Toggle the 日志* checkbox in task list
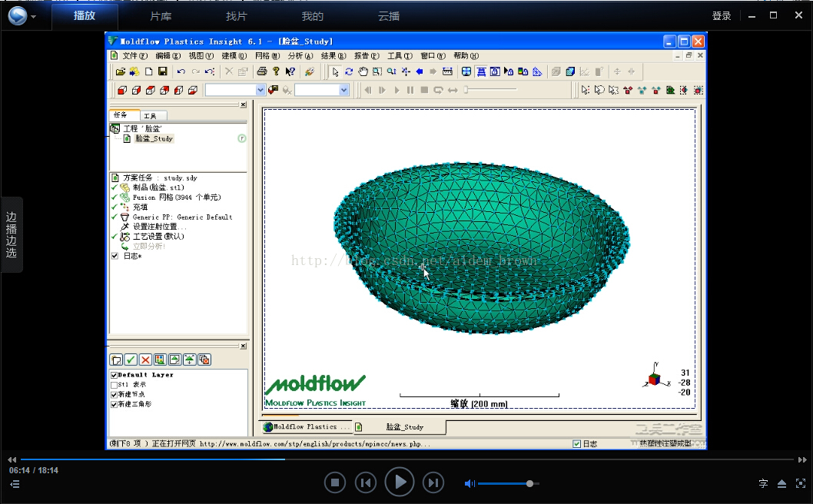This screenshot has width=813, height=504. (114, 256)
